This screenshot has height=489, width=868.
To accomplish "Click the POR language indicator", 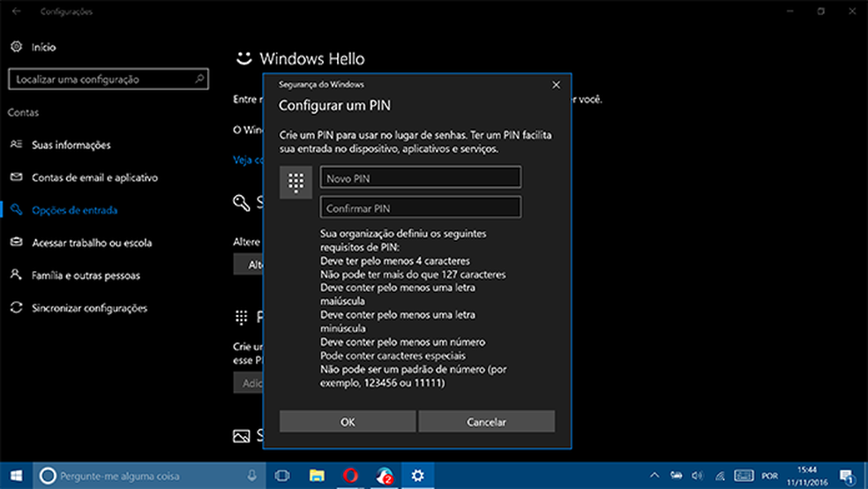I will (769, 476).
